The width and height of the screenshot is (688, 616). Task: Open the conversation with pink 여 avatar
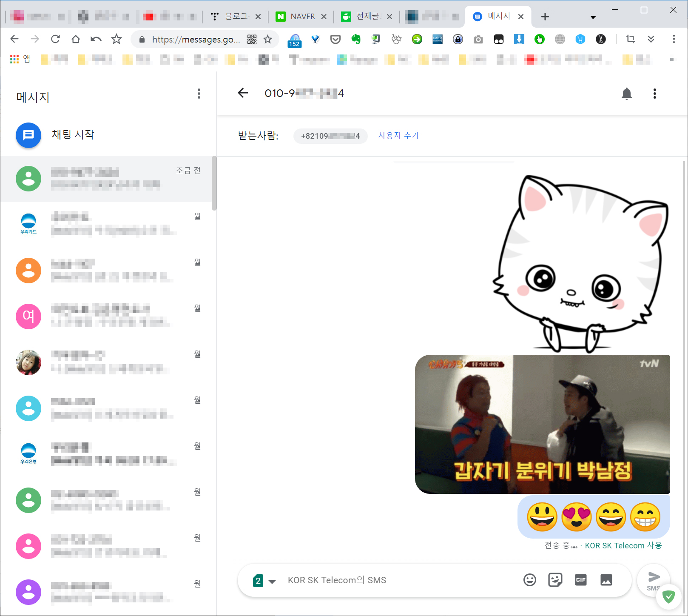[x=106, y=317]
